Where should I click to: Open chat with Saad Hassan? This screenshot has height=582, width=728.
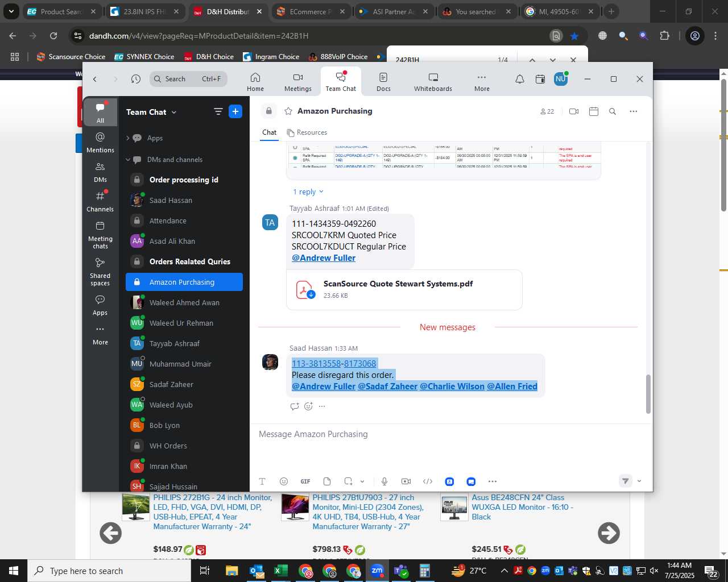[184, 200]
